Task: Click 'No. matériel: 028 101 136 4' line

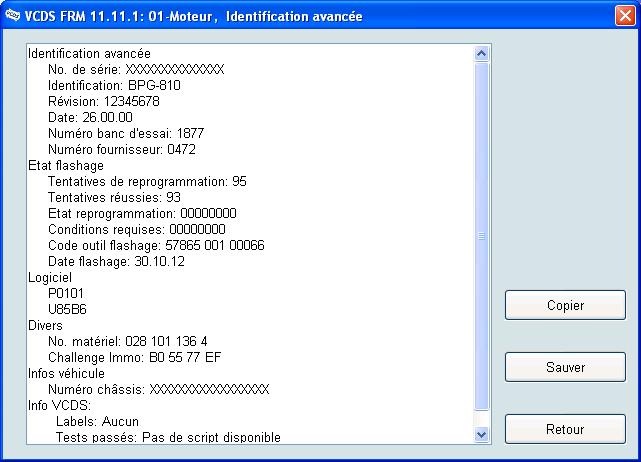Action: (x=128, y=341)
